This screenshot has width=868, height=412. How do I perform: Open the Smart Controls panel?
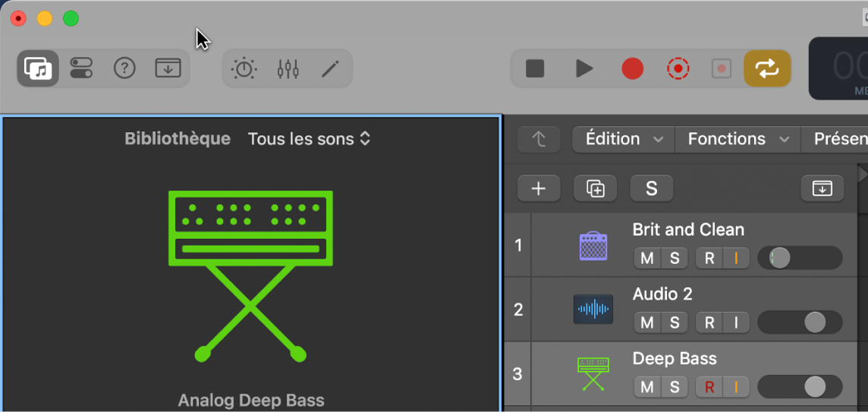(x=81, y=68)
